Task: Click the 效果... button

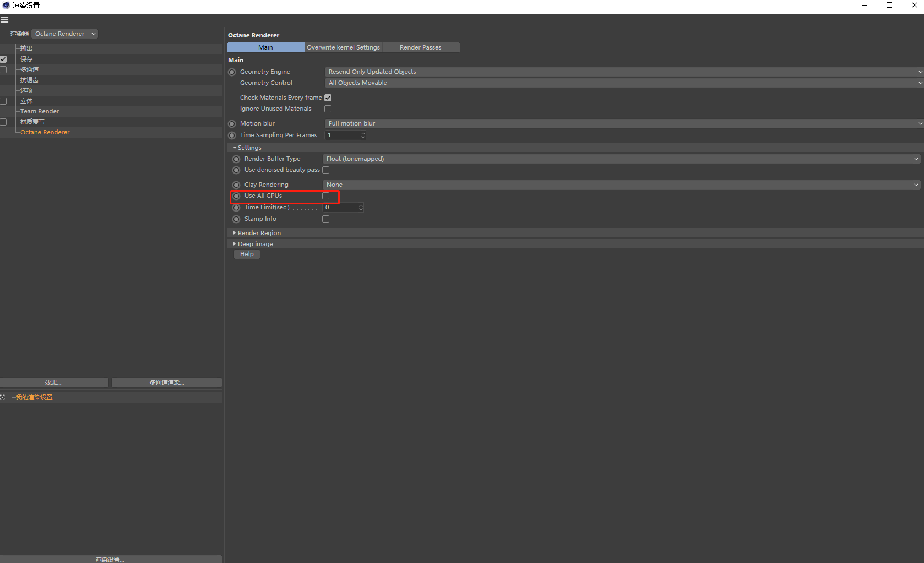Action: (54, 382)
